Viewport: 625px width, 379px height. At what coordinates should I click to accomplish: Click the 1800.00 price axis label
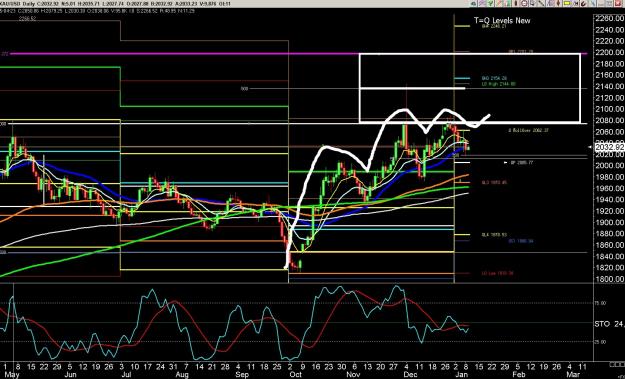click(609, 279)
